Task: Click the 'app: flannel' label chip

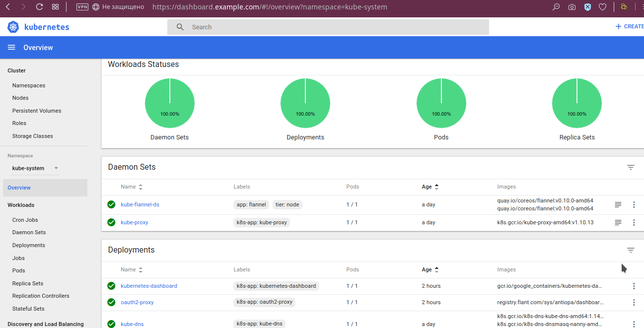Action: pyautogui.click(x=251, y=204)
